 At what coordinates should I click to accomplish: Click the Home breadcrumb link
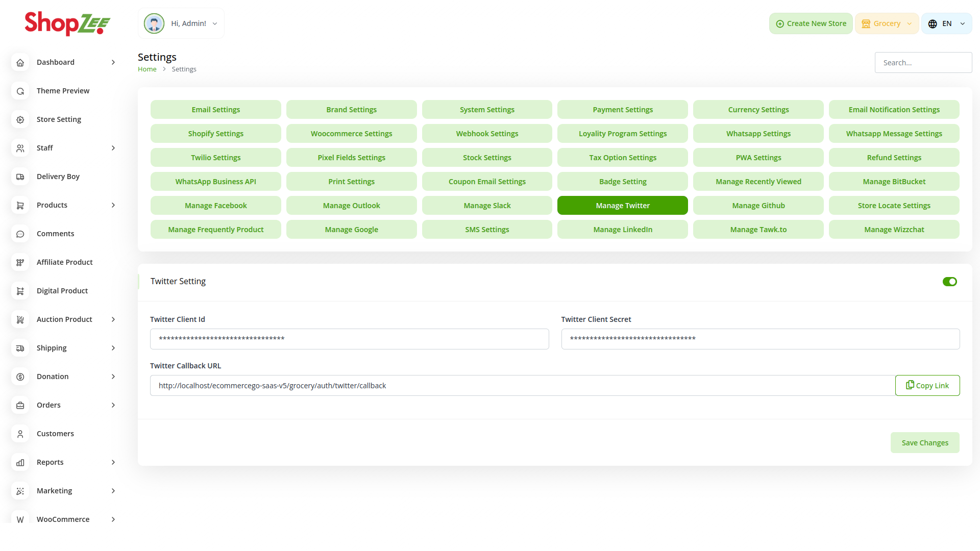[147, 69]
